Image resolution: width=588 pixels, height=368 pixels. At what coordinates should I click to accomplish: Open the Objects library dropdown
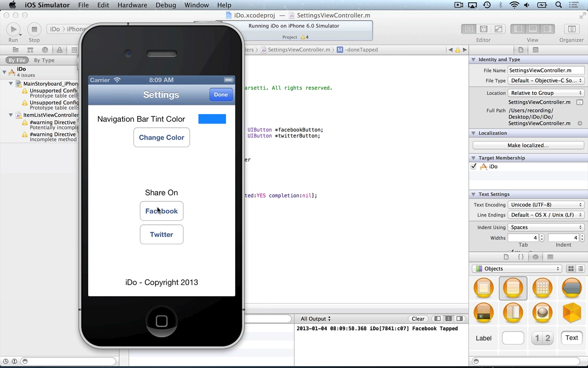click(517, 269)
